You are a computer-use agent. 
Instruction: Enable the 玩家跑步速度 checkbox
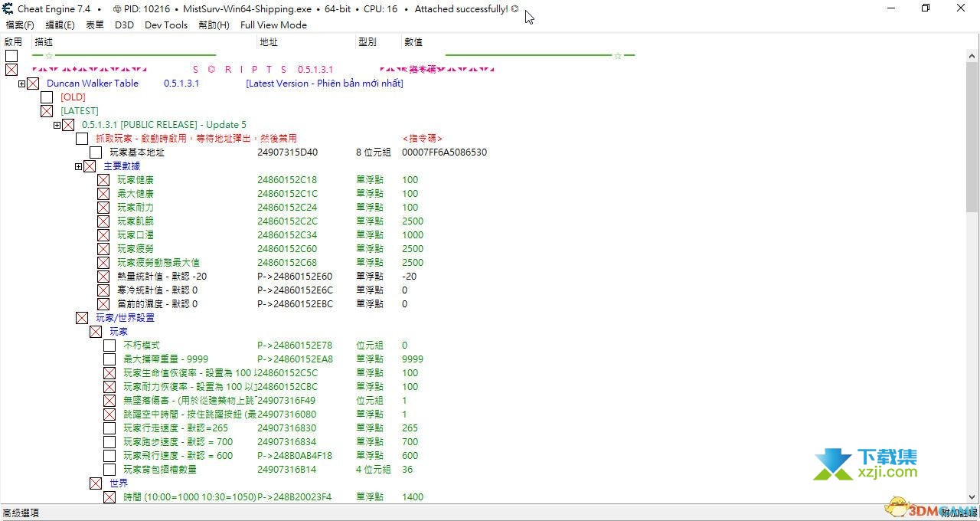pos(109,442)
